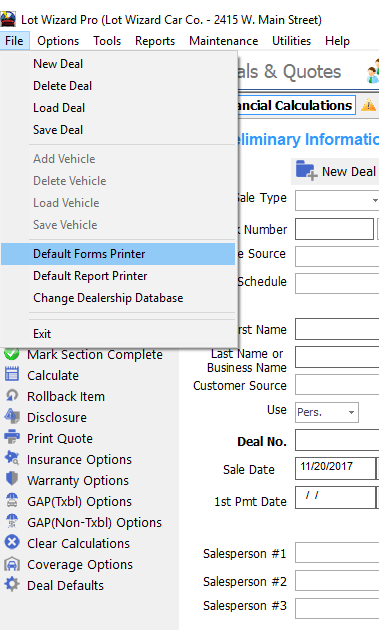Click the Financial Calculations heading box

[297, 105]
